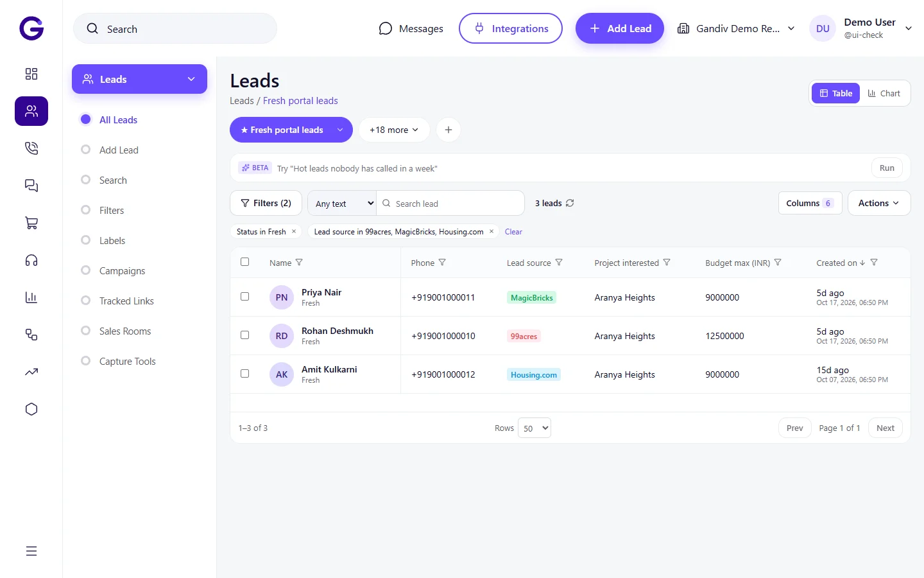This screenshot has height=578, width=924.
Task: Go to Add Lead in side menu
Action: (x=119, y=150)
